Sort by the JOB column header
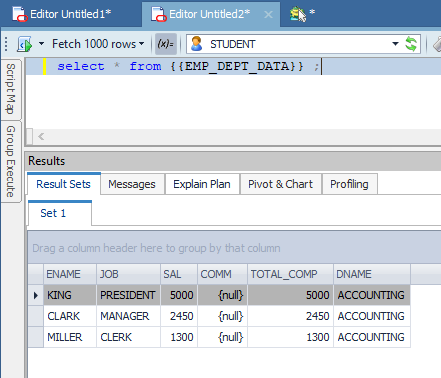Image resolution: width=441 pixels, height=378 pixels. point(128,274)
